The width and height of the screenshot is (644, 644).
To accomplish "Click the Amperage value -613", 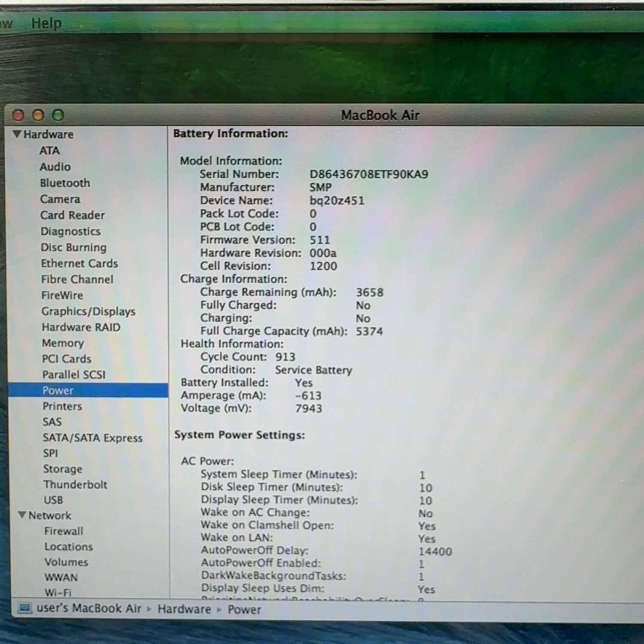I will [308, 395].
